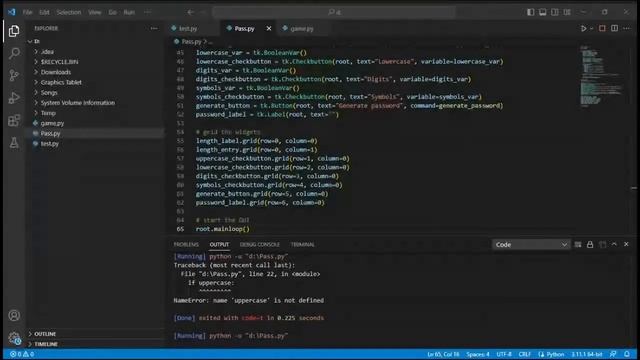Screen dimensions: 640x360
Task: Open the Run and Debug view
Action: pos(14,98)
